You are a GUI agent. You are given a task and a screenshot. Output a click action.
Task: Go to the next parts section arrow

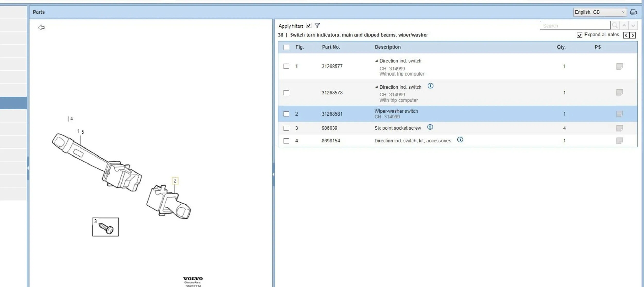(x=633, y=35)
